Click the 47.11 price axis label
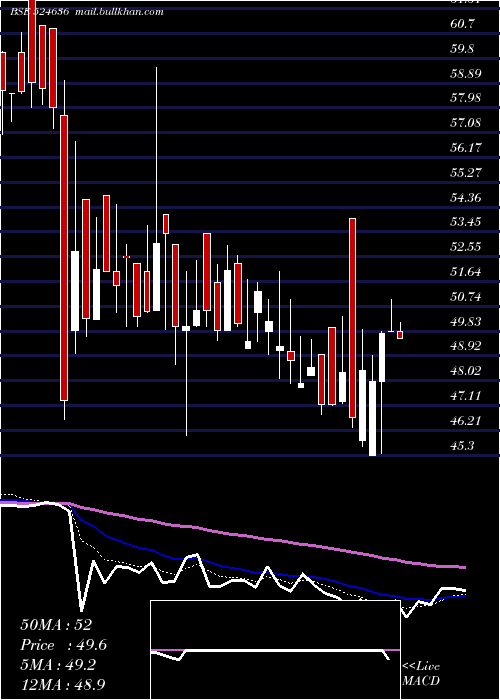 [x=466, y=396]
